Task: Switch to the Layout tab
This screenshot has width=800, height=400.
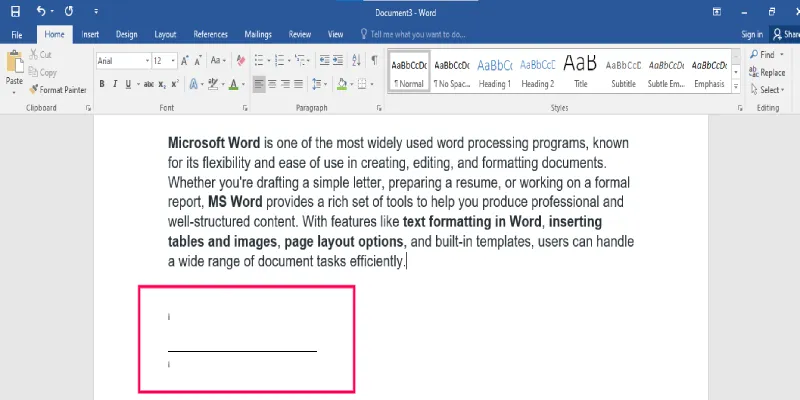Action: [165, 35]
